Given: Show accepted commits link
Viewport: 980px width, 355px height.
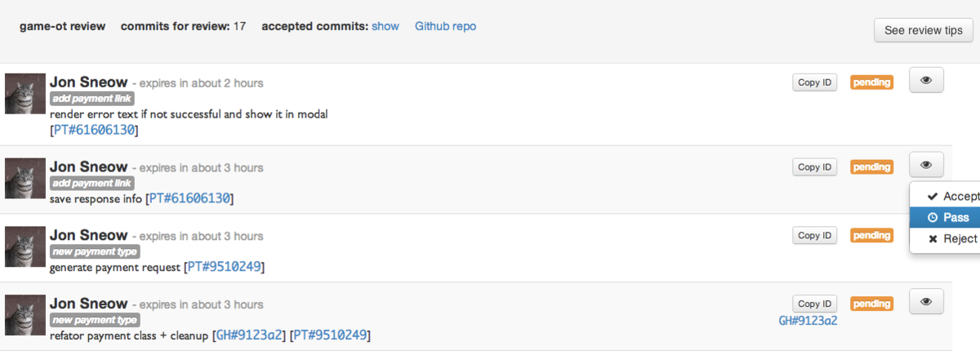Looking at the screenshot, I should (x=385, y=26).
